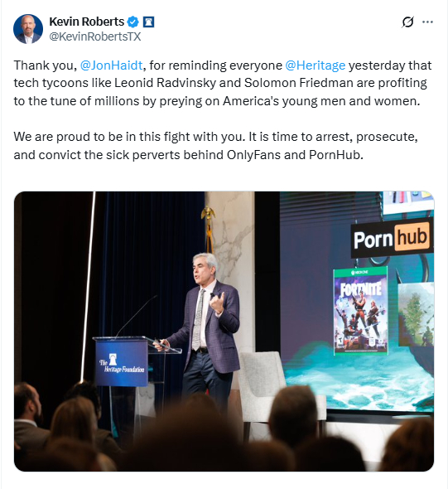Open Kevin Roberts profile avatar

[28, 29]
